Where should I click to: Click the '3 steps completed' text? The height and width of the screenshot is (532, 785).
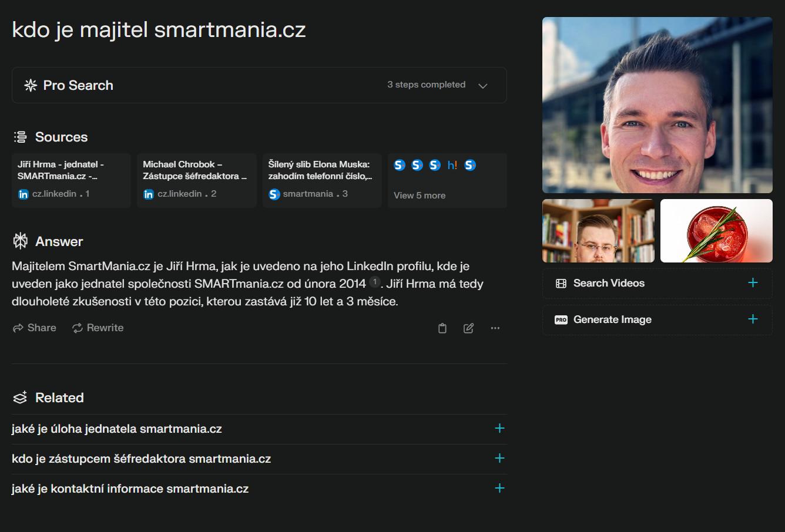(x=426, y=85)
